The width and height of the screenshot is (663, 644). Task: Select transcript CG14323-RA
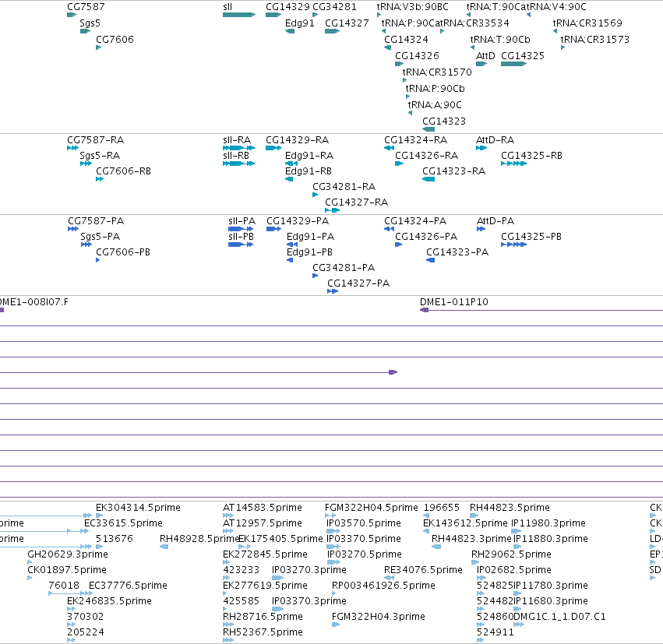[x=453, y=171]
